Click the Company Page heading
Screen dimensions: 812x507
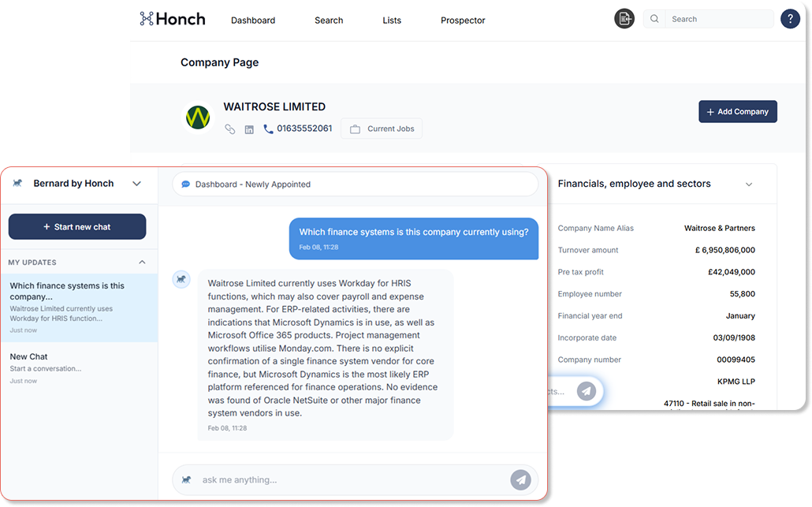point(220,62)
